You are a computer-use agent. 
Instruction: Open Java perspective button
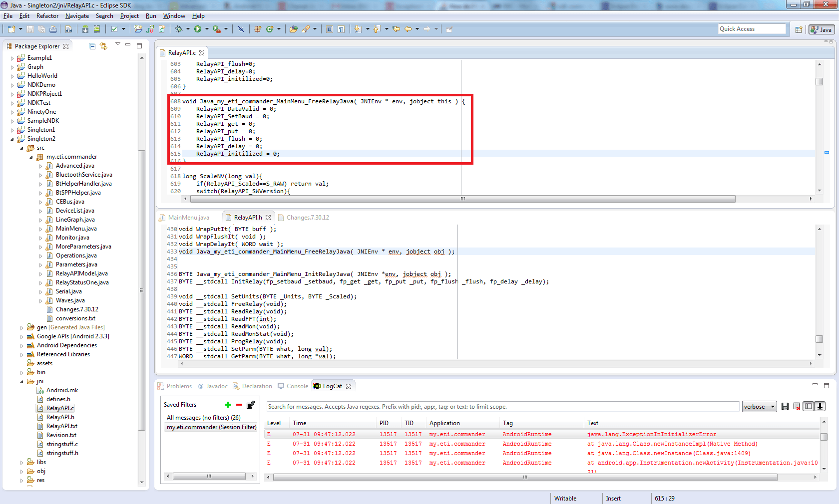coord(821,29)
